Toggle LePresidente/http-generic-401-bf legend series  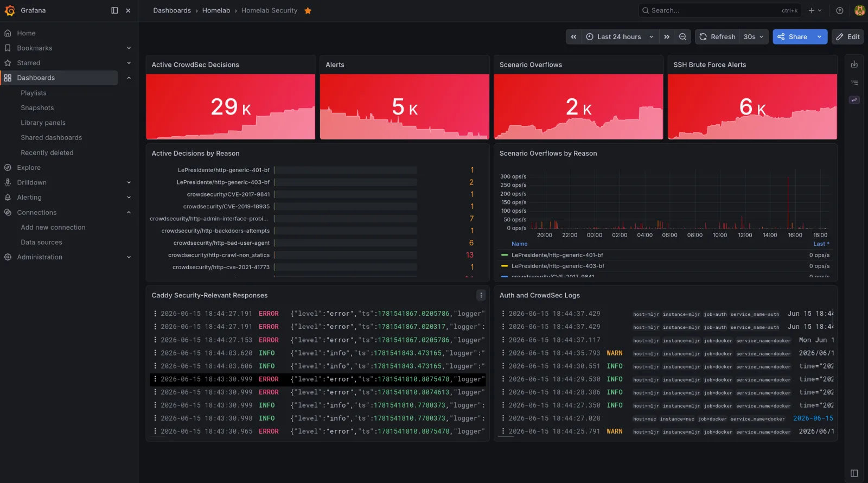click(557, 255)
